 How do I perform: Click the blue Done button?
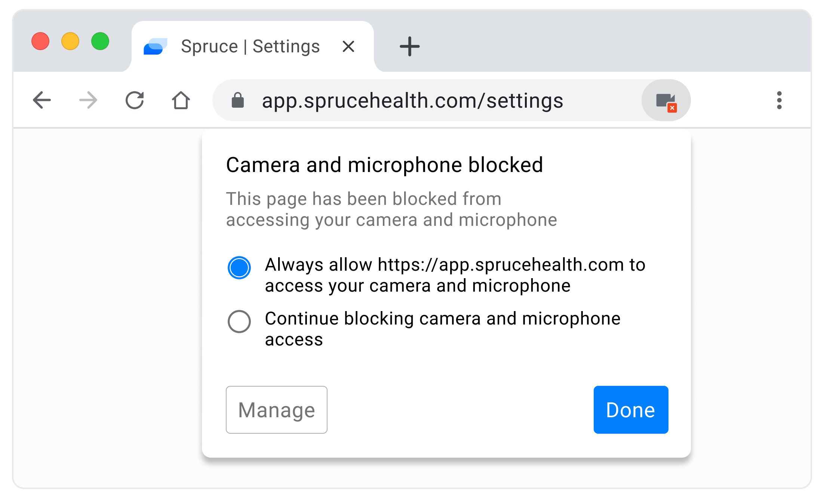point(631,410)
